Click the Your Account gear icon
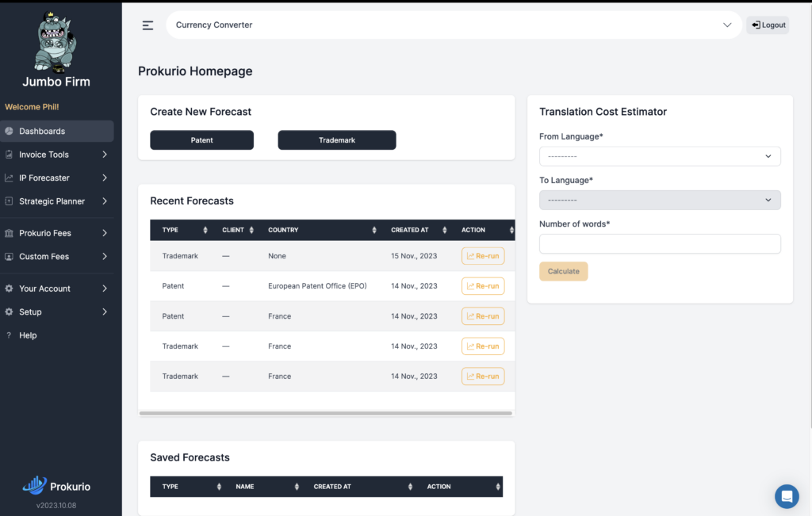The image size is (812, 516). pyautogui.click(x=9, y=289)
